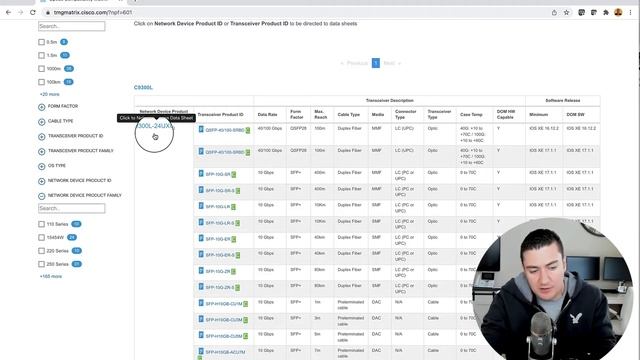Viewport: 640px width, 360px height.
Task: Collapse the Network Device Product Family filter
Action: 42,196
